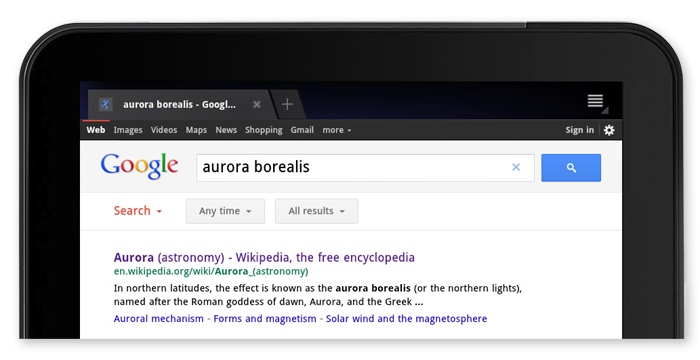The height and width of the screenshot is (360, 700).
Task: Open Forms and magnetism sublink
Action: [x=265, y=318]
